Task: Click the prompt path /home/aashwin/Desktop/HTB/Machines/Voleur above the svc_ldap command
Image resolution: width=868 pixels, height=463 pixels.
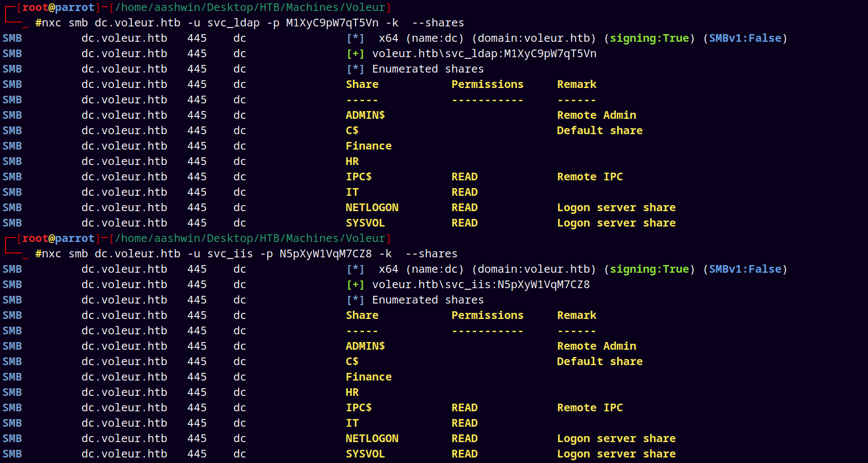Action: [250, 8]
